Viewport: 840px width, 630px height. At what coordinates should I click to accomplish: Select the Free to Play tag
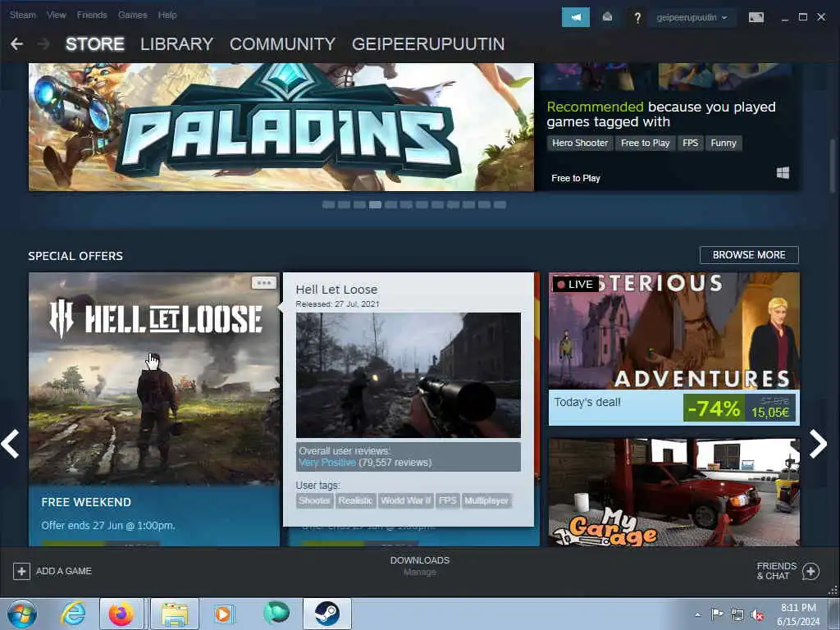(x=645, y=143)
